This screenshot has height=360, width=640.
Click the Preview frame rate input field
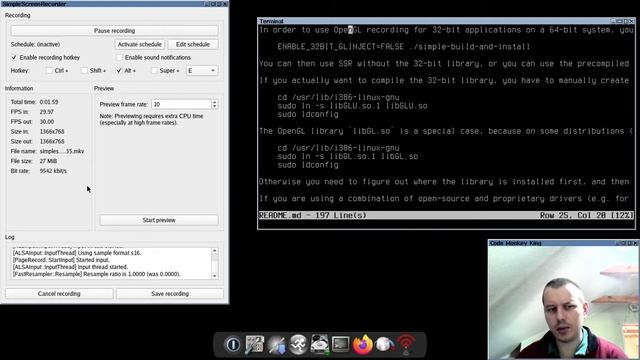coord(181,104)
